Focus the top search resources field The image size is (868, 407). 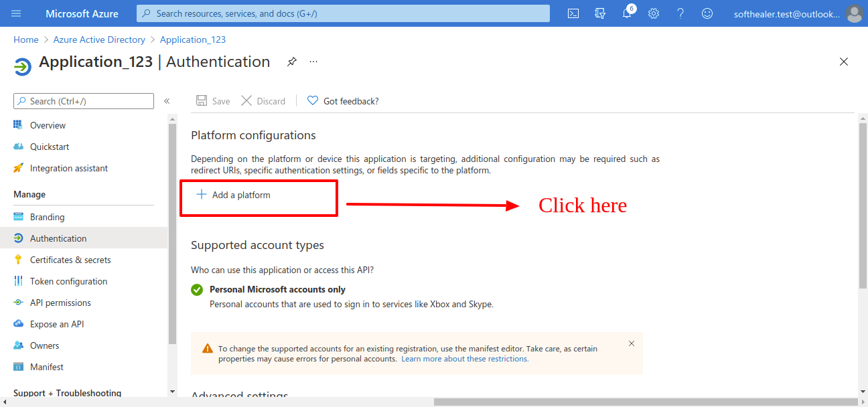pyautogui.click(x=343, y=13)
